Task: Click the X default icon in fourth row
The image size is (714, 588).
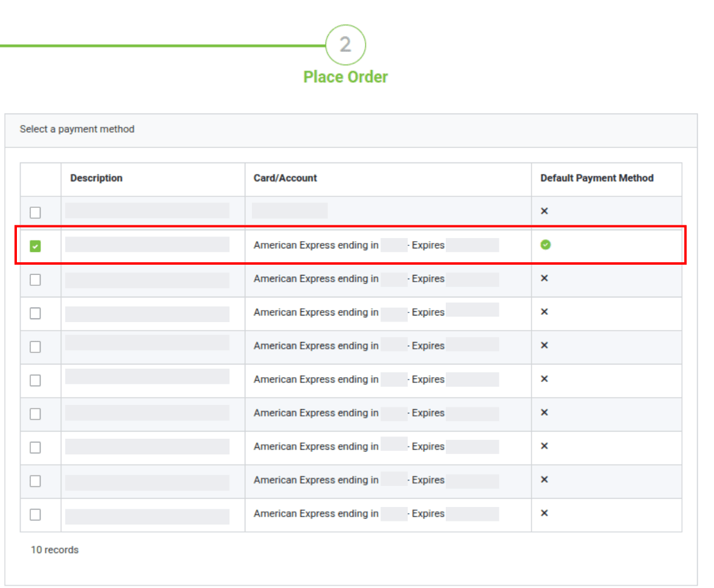Action: [544, 312]
